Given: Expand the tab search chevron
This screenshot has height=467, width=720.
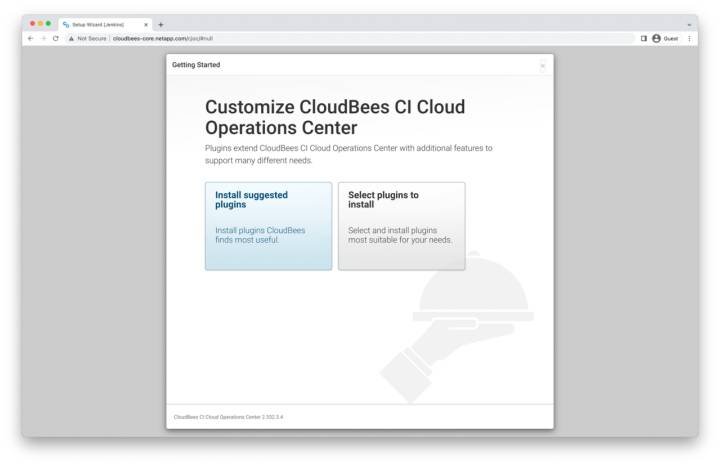Looking at the screenshot, I should click(x=689, y=24).
